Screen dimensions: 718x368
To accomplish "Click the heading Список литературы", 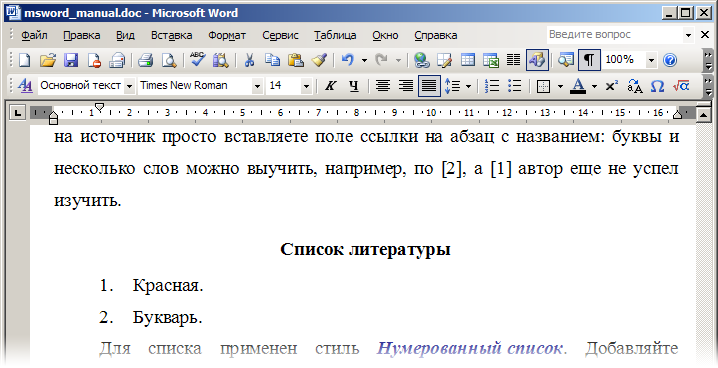I will point(365,250).
